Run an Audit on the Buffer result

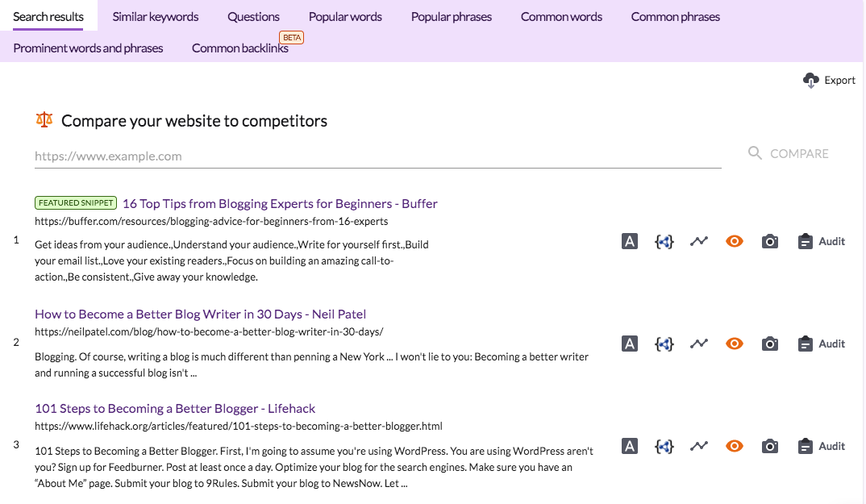[821, 240]
